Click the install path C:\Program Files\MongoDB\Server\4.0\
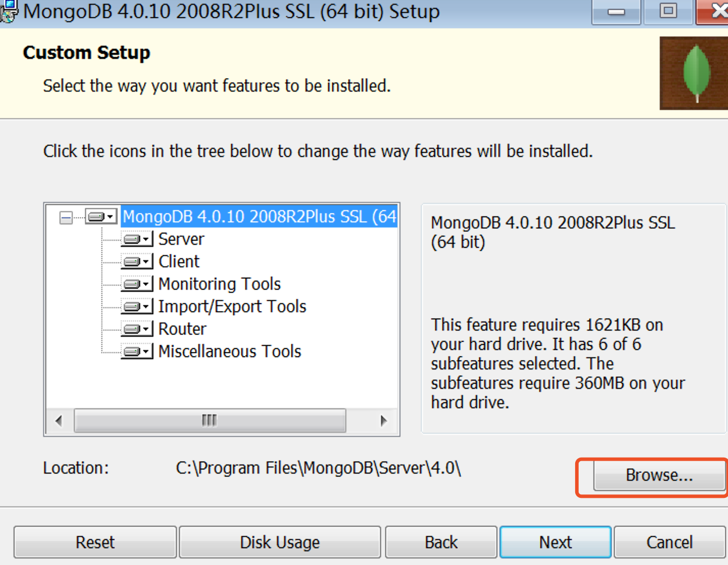The width and height of the screenshot is (728, 565). [318, 468]
